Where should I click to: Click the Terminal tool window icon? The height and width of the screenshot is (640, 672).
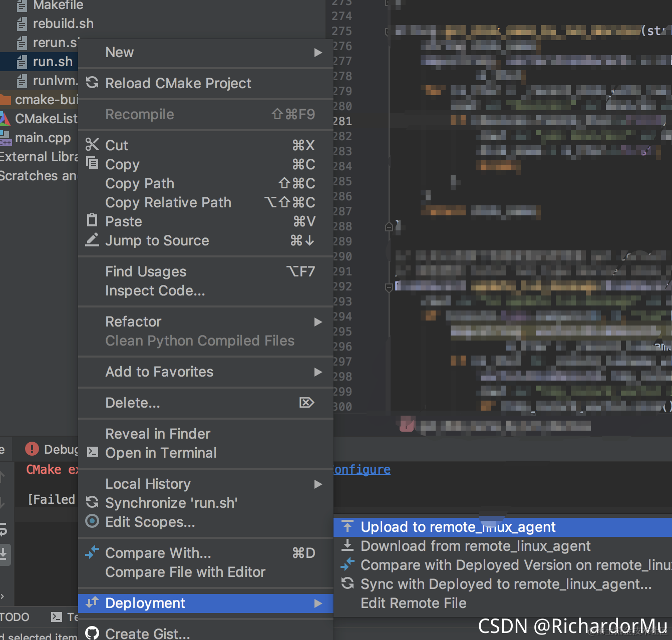click(x=57, y=617)
